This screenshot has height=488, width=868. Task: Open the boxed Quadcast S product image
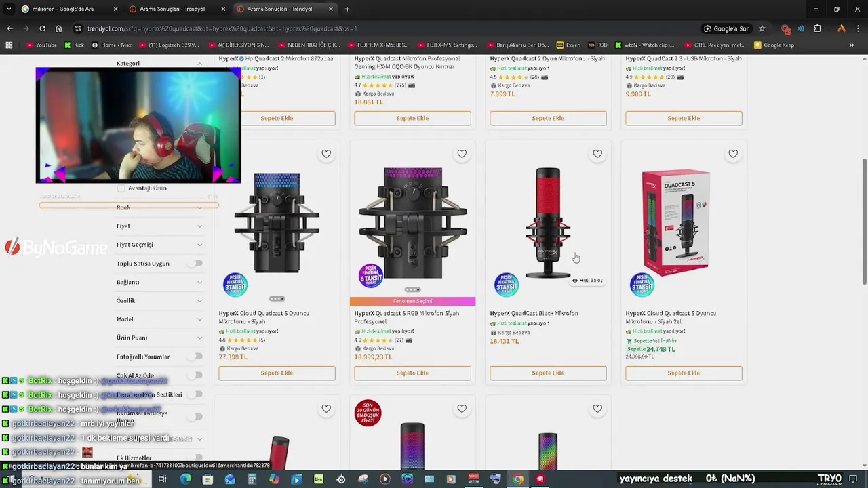(675, 224)
